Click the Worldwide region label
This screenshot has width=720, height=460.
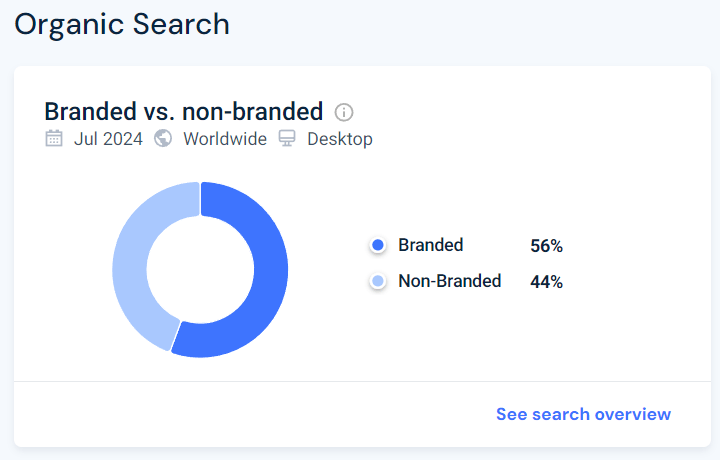(224, 139)
